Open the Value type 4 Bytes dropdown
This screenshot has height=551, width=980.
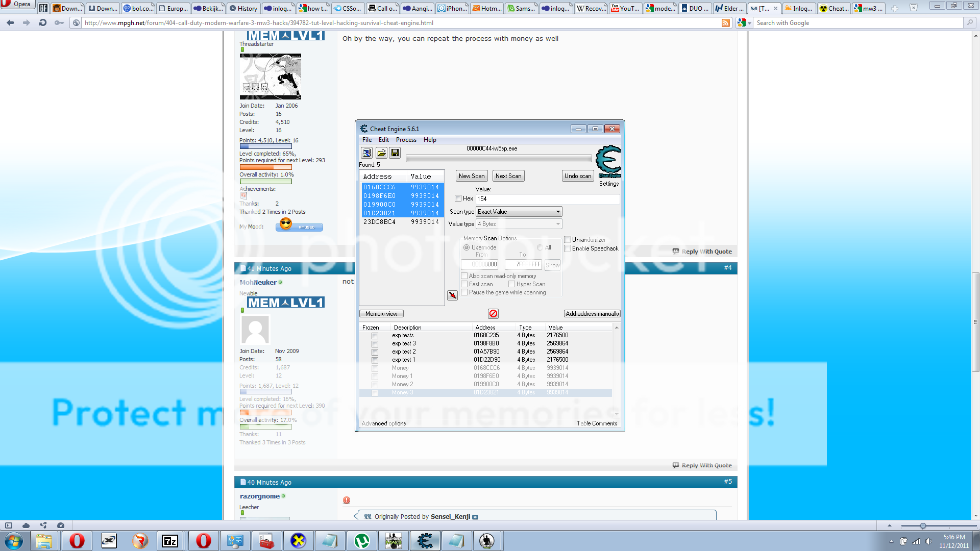pyautogui.click(x=519, y=224)
